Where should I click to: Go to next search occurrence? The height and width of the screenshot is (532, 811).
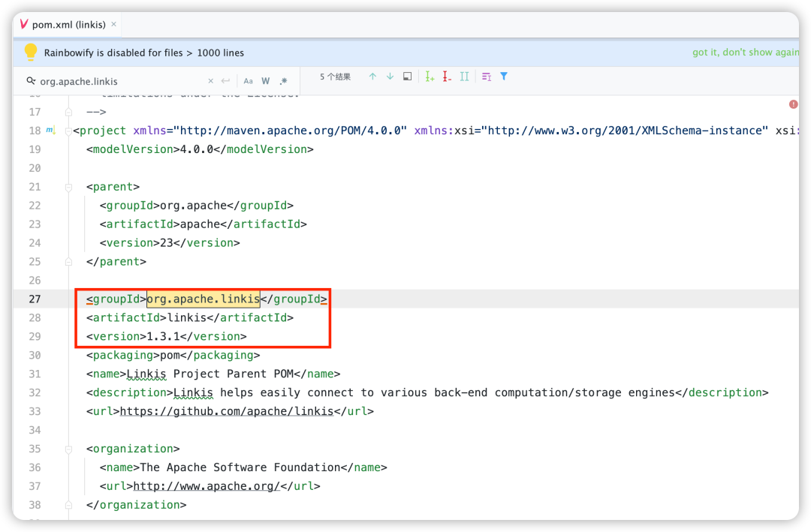coord(390,77)
